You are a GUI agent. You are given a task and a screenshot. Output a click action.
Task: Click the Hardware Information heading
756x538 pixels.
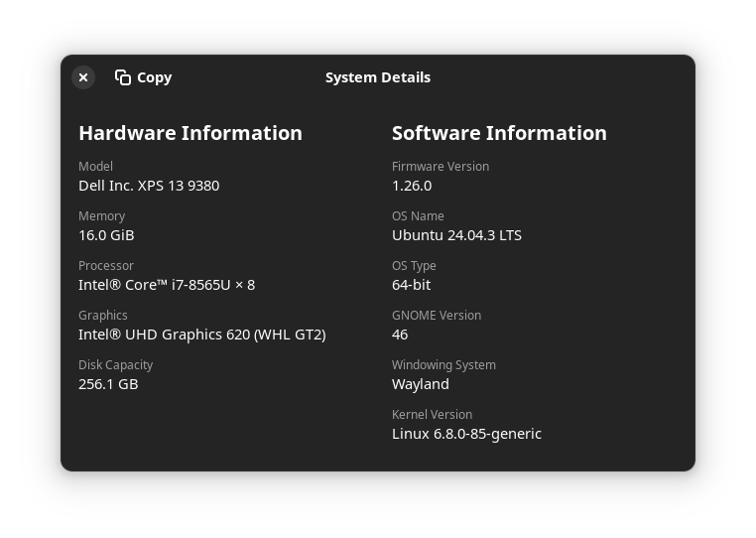point(190,133)
